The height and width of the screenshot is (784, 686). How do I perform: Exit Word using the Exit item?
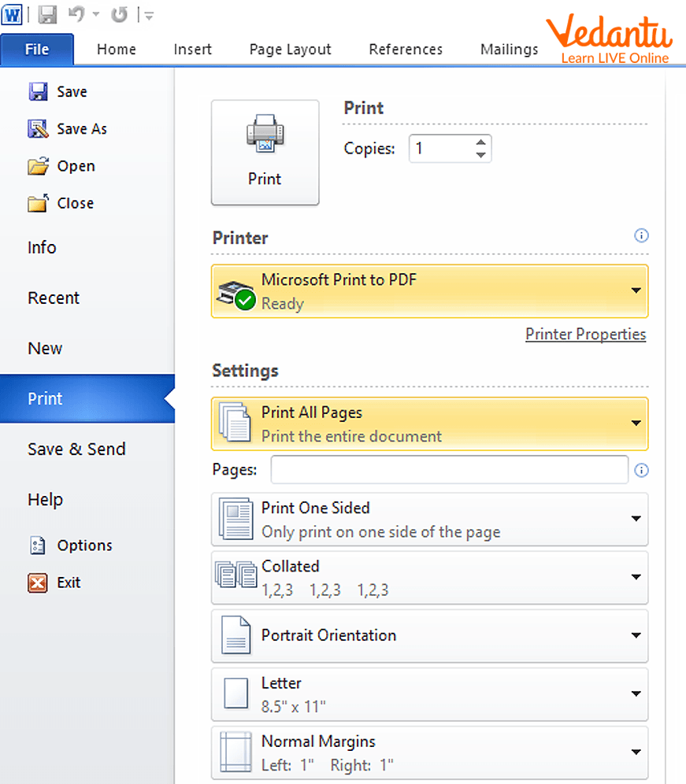(69, 582)
